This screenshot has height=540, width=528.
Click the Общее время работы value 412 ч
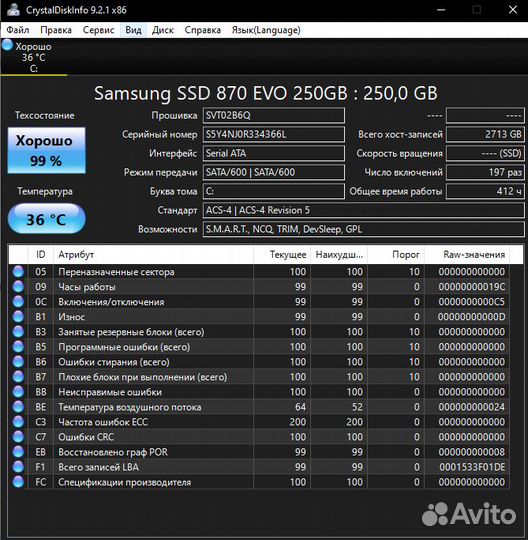(x=485, y=191)
